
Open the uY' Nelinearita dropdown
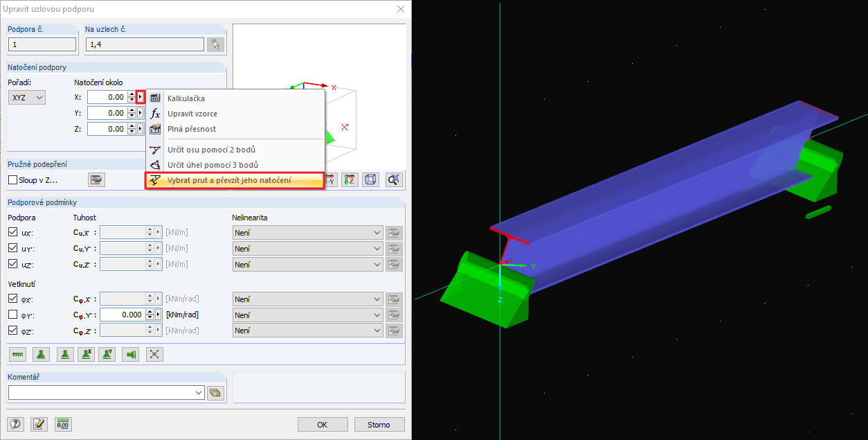click(307, 248)
